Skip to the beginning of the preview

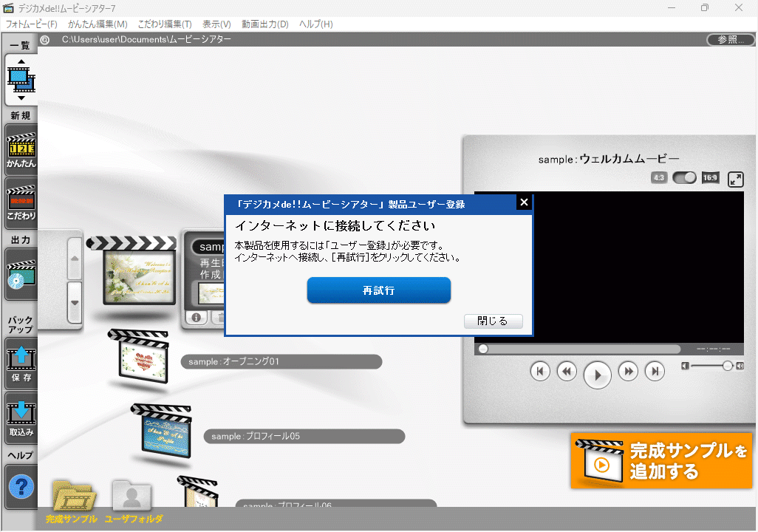(x=540, y=372)
